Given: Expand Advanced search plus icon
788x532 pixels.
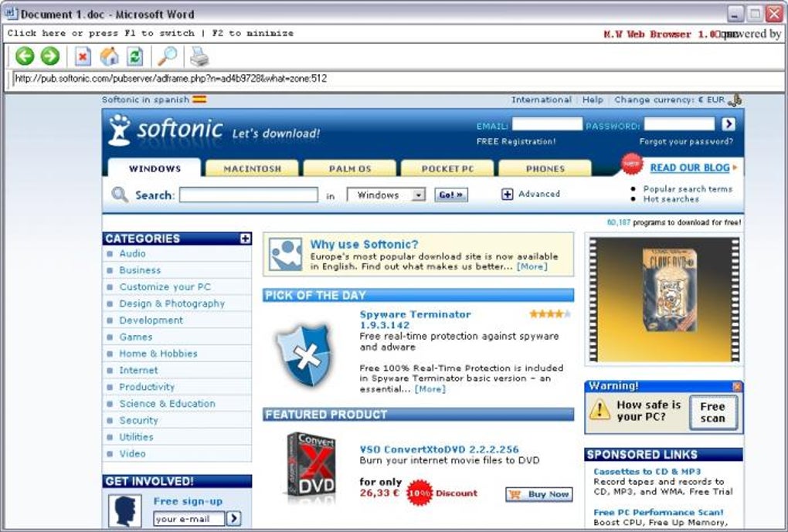Looking at the screenshot, I should click(x=507, y=194).
